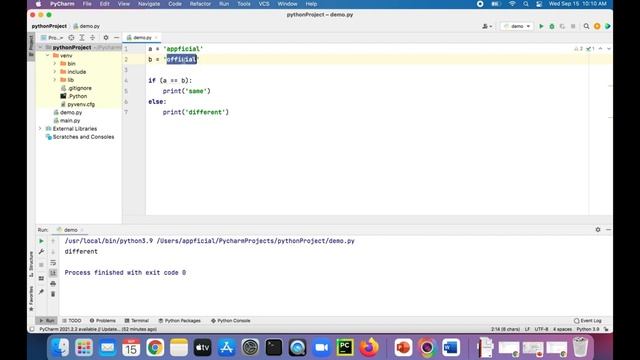The image size is (640, 360).
Task: Hide the Project tool window
Action: point(116,38)
